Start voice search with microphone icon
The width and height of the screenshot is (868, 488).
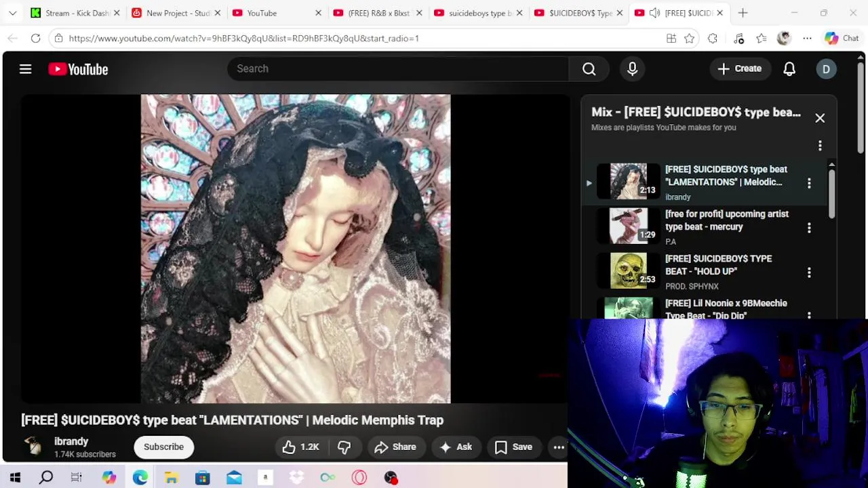pos(632,68)
